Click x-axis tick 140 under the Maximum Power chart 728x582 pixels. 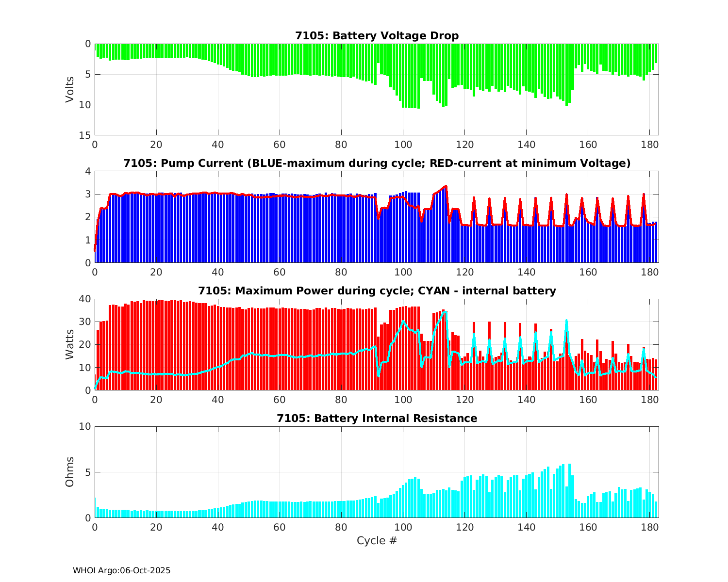[x=526, y=400]
